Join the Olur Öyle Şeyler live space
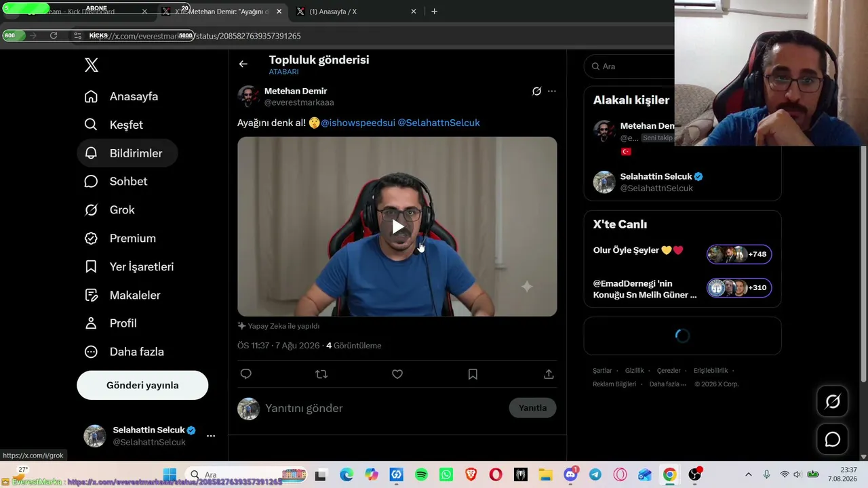 coord(638,251)
